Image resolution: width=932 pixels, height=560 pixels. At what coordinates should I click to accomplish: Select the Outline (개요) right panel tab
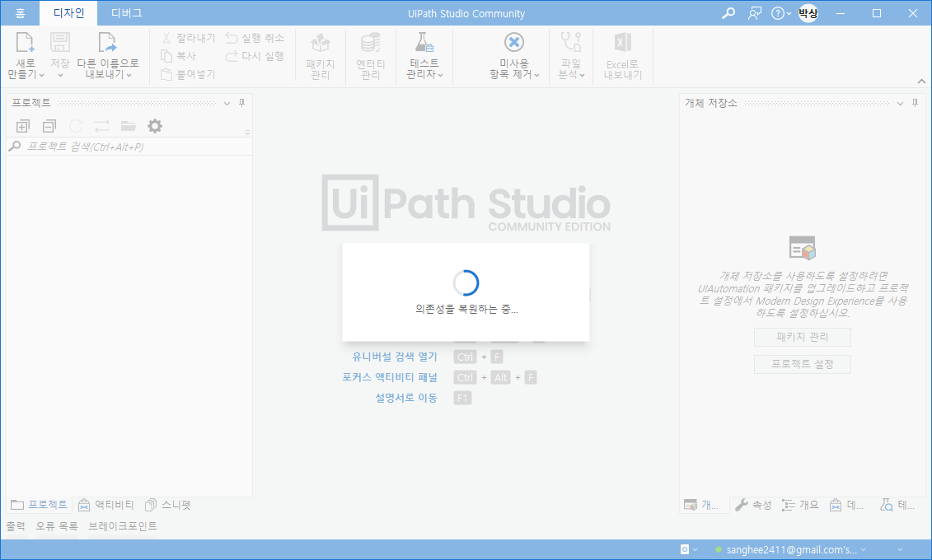(x=800, y=506)
